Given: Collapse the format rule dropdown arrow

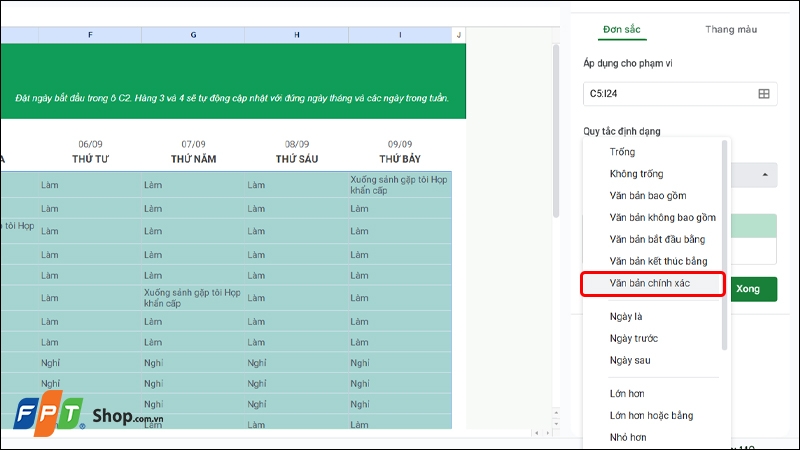Looking at the screenshot, I should (765, 175).
